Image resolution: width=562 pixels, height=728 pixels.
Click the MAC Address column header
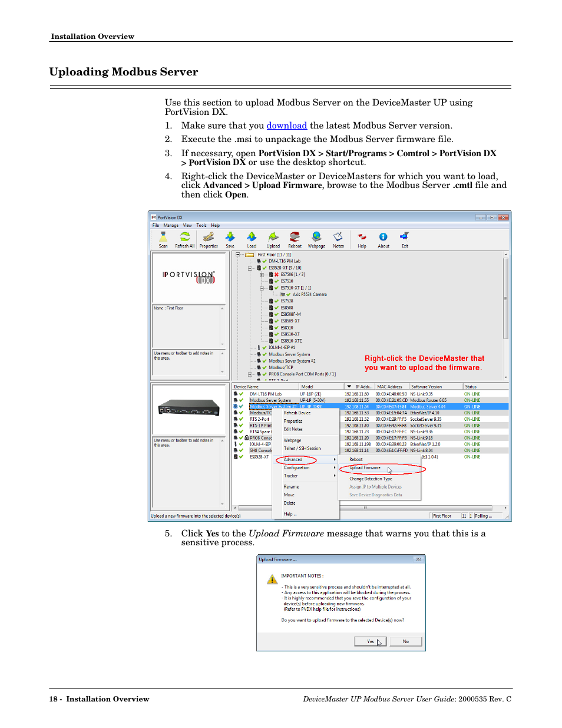(392, 387)
